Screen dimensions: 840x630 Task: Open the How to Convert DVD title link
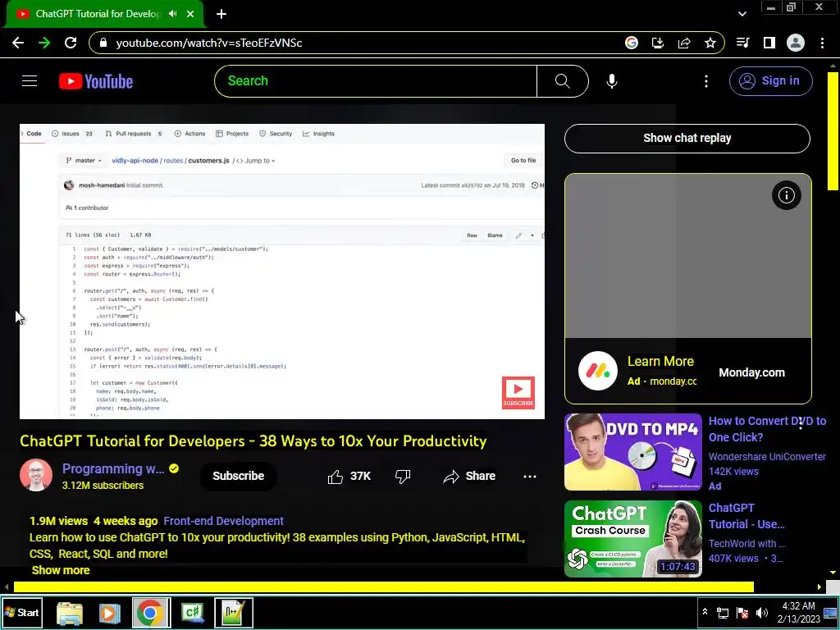(767, 429)
